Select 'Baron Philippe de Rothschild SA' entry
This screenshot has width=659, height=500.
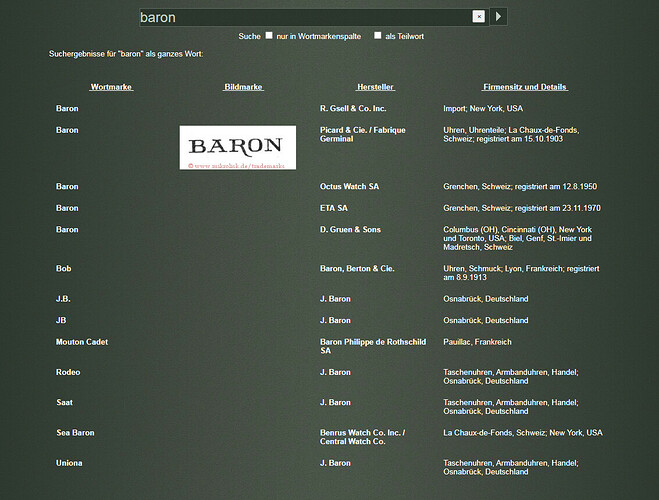373,346
